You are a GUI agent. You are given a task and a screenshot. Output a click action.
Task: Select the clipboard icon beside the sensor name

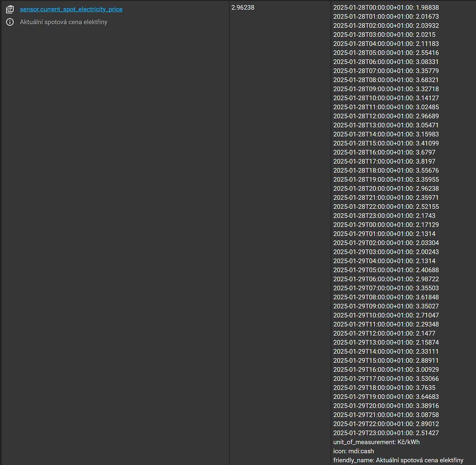pos(10,8)
